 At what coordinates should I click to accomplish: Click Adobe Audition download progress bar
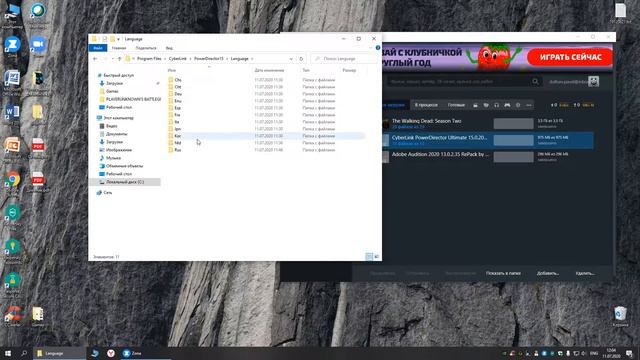click(x=513, y=157)
